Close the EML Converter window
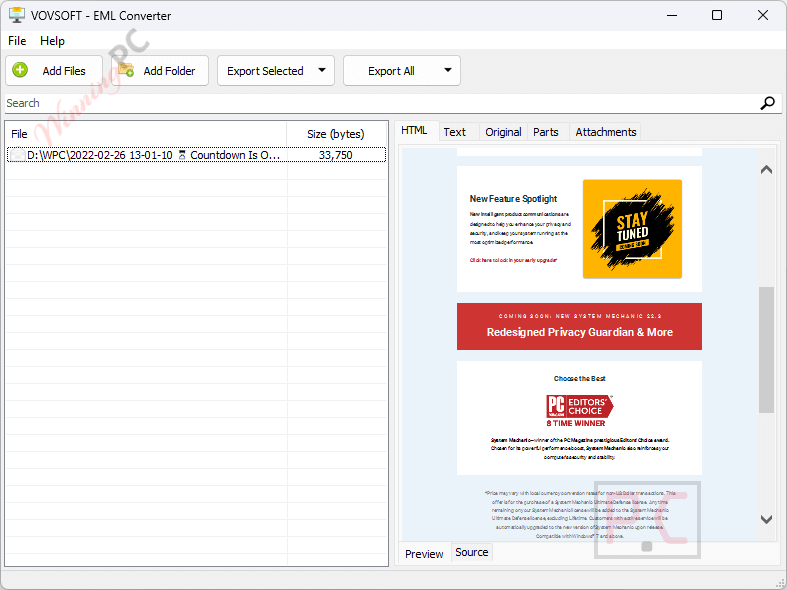Image resolution: width=787 pixels, height=590 pixels. point(762,16)
